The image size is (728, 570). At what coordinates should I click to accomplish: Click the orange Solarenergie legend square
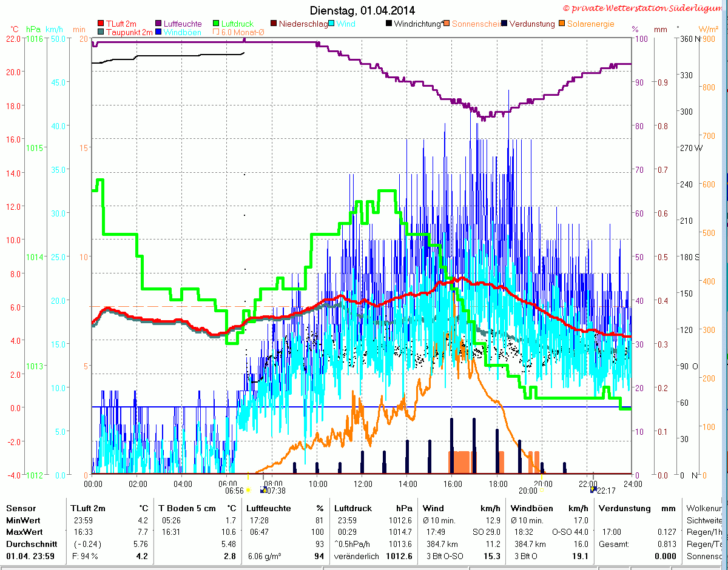pos(562,24)
